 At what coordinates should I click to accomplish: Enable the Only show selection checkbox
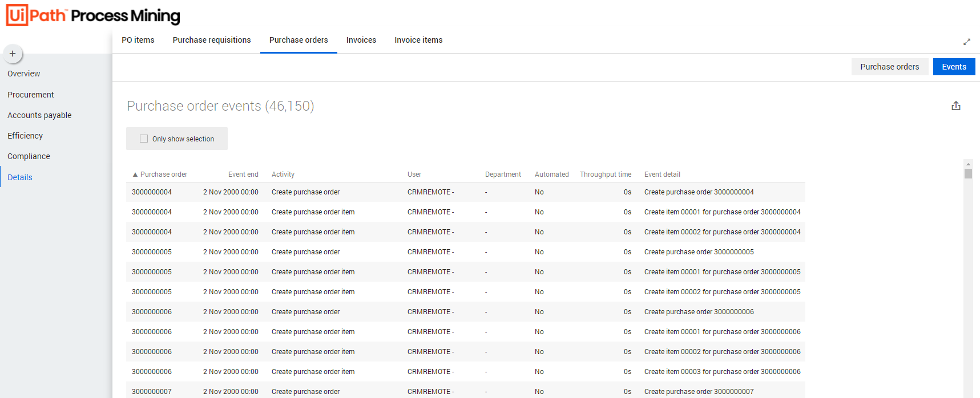(144, 139)
